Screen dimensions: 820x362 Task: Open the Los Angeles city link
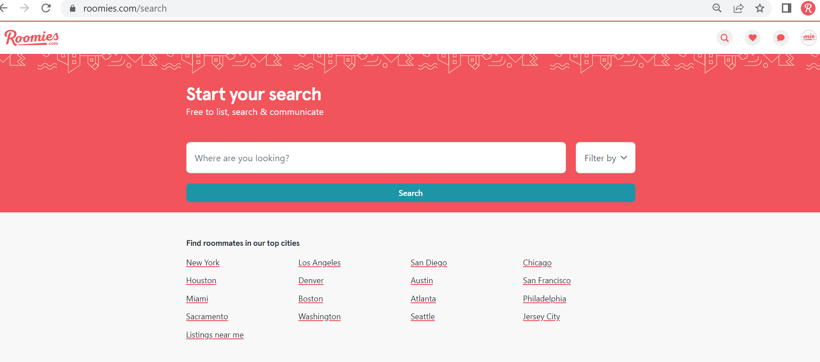[x=320, y=263]
